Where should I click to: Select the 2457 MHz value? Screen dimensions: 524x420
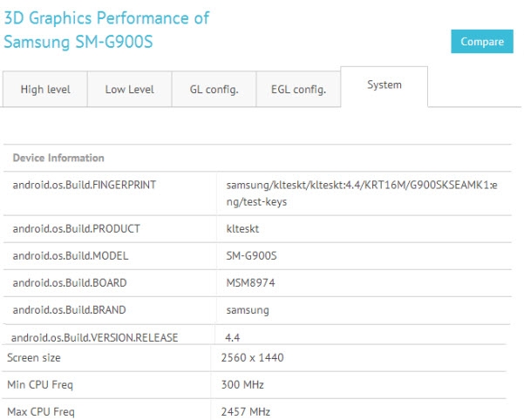246,411
